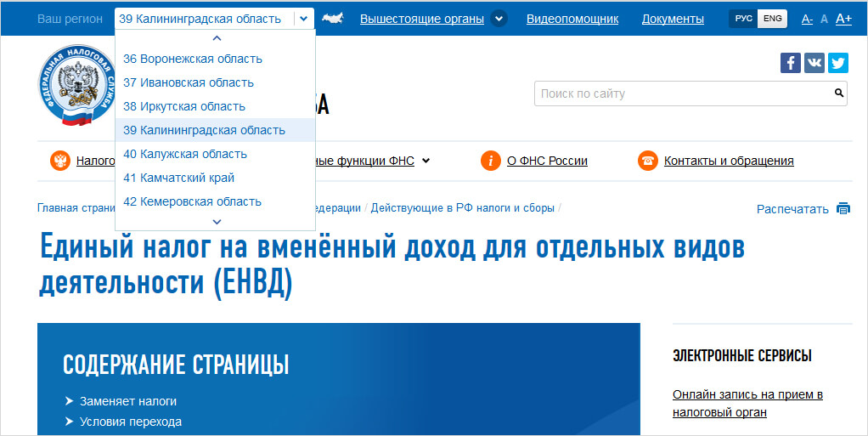Switch site language to РУС

click(x=743, y=19)
